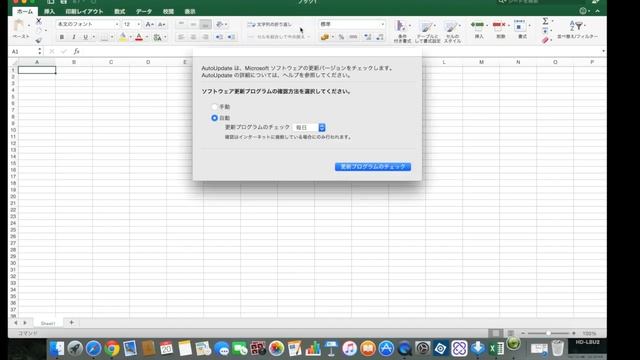The width and height of the screenshot is (640, 360).
Task: Toggle Bold formatting
Action: pos(62,37)
